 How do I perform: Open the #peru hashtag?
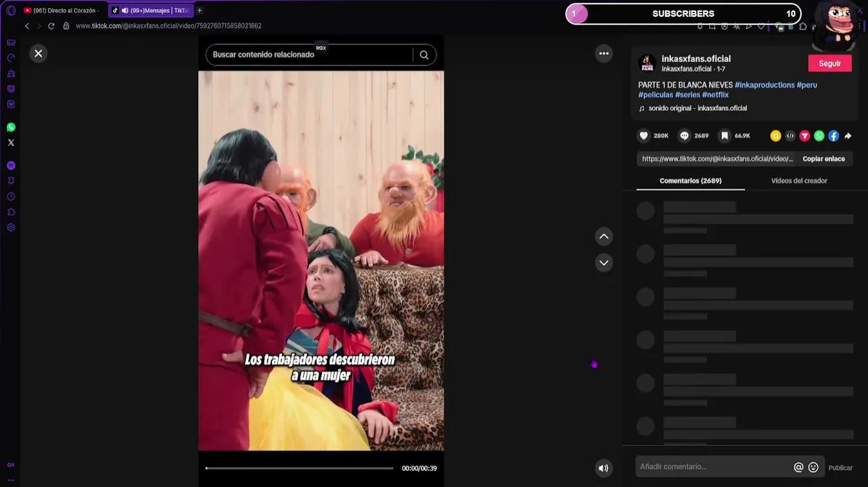click(807, 85)
